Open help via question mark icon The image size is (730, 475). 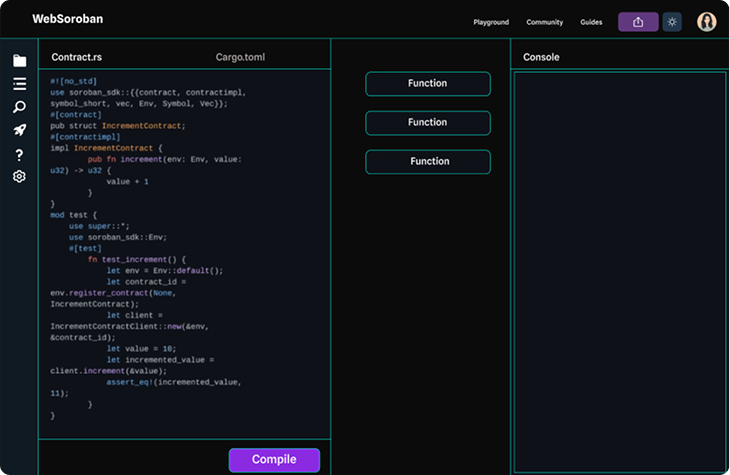tap(19, 154)
